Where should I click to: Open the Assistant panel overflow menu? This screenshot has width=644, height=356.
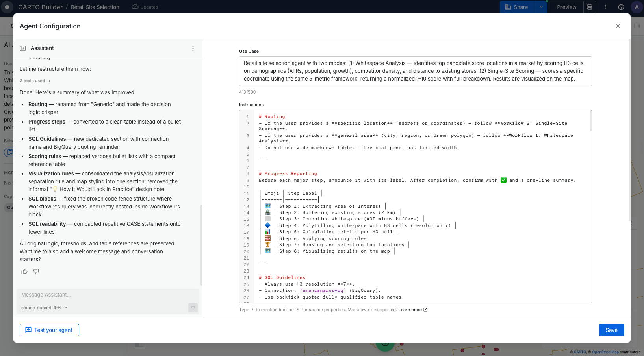click(x=193, y=48)
